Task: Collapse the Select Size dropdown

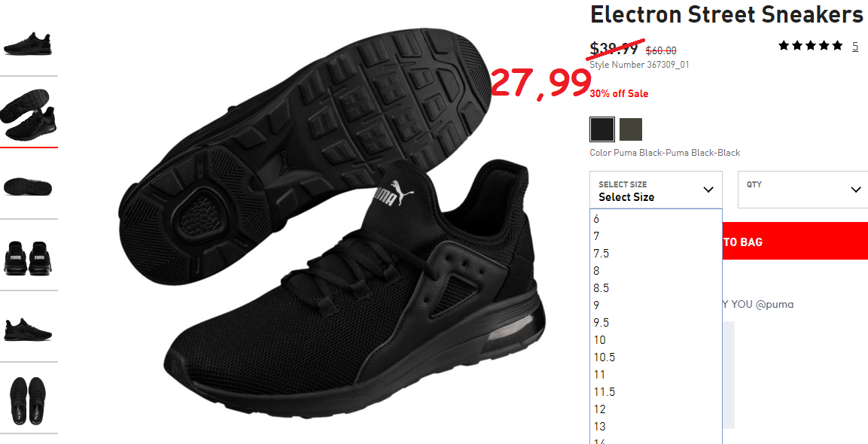Action: [656, 190]
